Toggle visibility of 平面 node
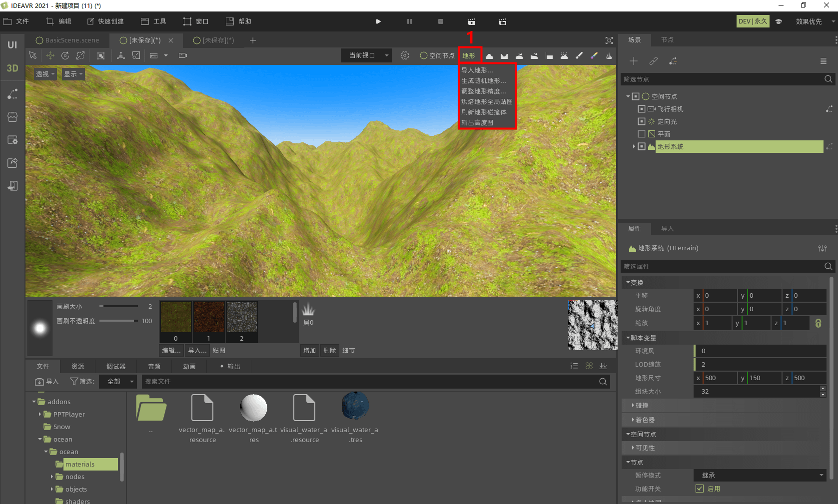Viewport: 838px width, 504px height. tap(642, 134)
